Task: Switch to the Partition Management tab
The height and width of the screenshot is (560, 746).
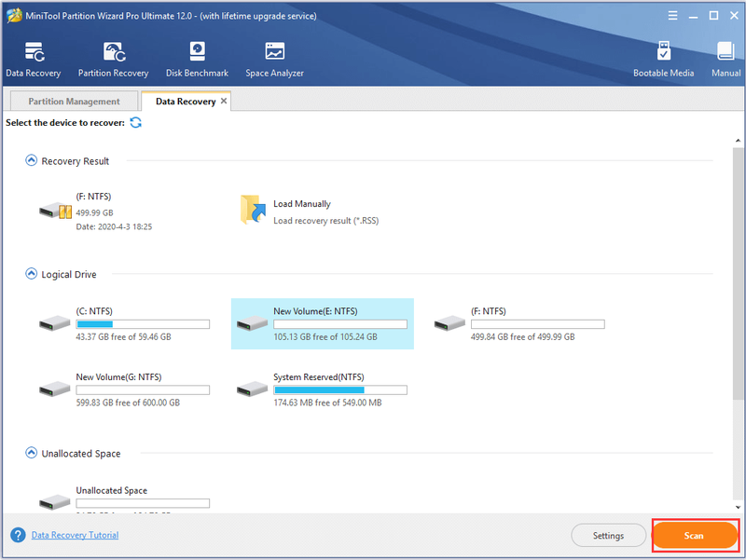Action: [x=74, y=102]
